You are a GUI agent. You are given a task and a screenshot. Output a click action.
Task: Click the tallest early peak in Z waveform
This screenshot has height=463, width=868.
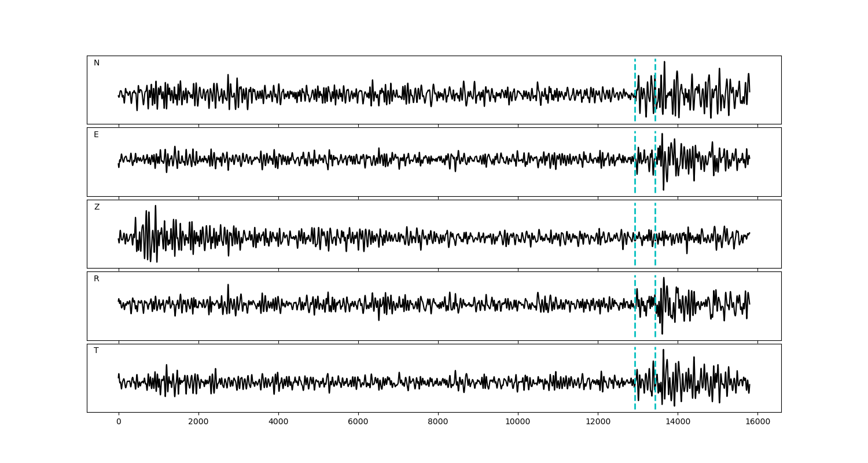point(155,207)
